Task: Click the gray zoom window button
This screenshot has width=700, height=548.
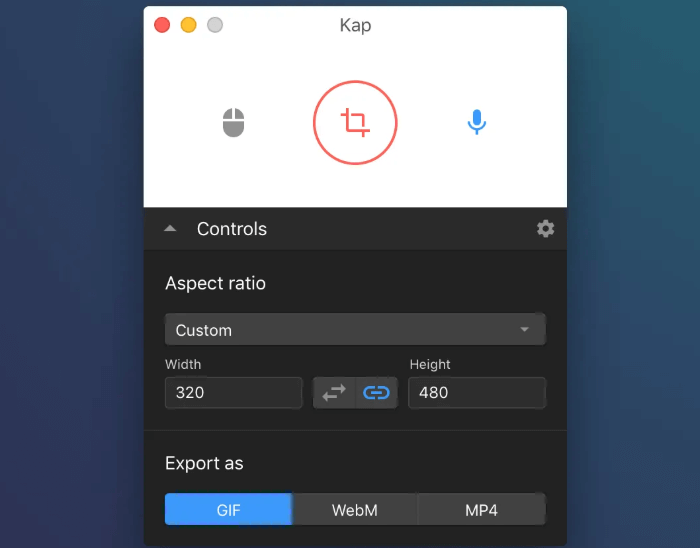Action: click(x=215, y=25)
